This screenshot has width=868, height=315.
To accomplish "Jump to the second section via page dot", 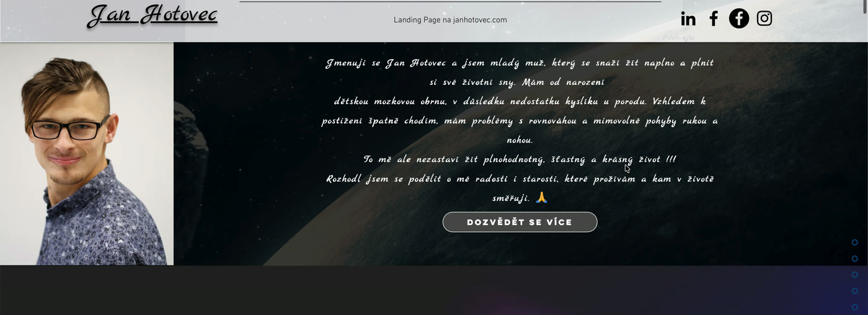I will click(x=854, y=259).
